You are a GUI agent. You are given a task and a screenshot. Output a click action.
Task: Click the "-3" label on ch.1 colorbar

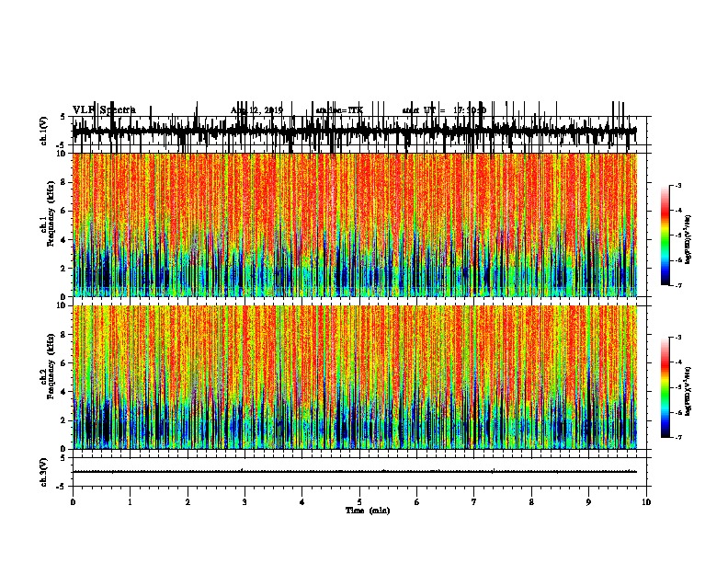(x=677, y=185)
